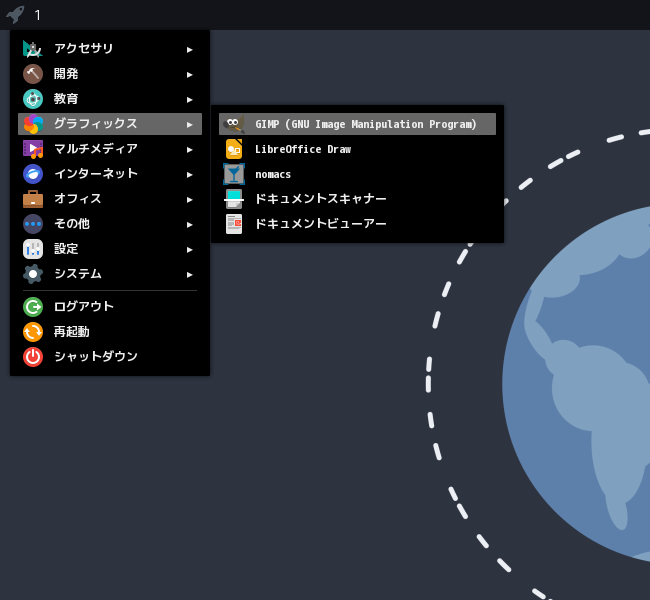Select the インターネット menu label

click(x=96, y=173)
